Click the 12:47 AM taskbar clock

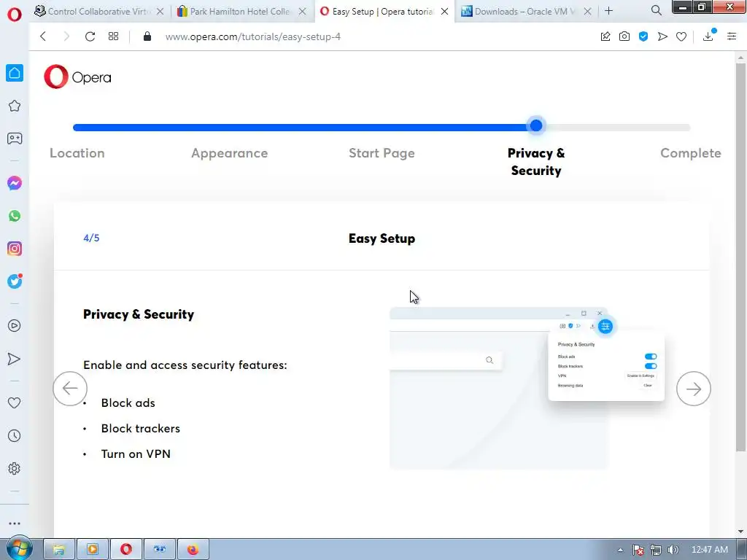pyautogui.click(x=709, y=550)
